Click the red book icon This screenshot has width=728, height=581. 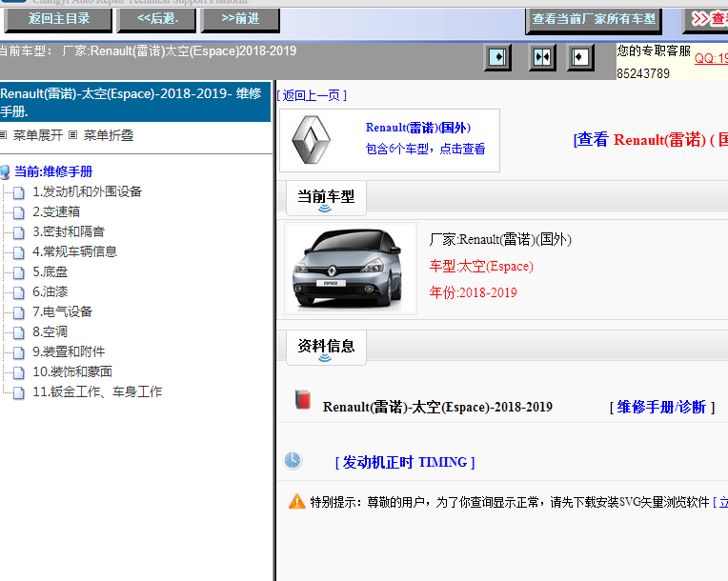pos(303,400)
